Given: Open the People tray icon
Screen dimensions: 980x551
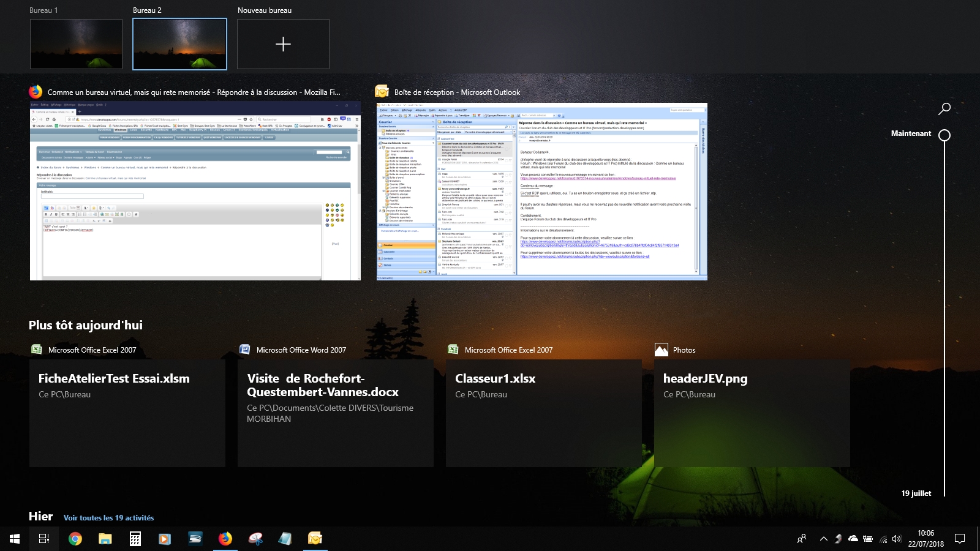Looking at the screenshot, I should (801, 539).
